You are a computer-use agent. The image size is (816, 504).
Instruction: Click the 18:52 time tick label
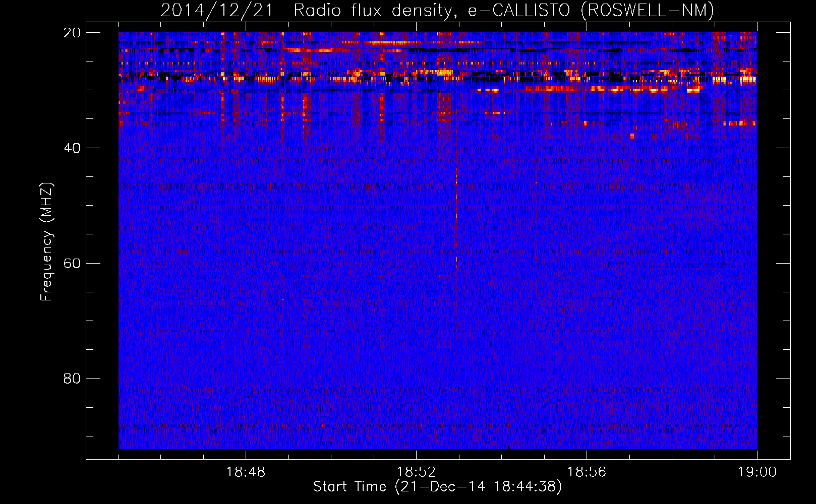(x=417, y=472)
